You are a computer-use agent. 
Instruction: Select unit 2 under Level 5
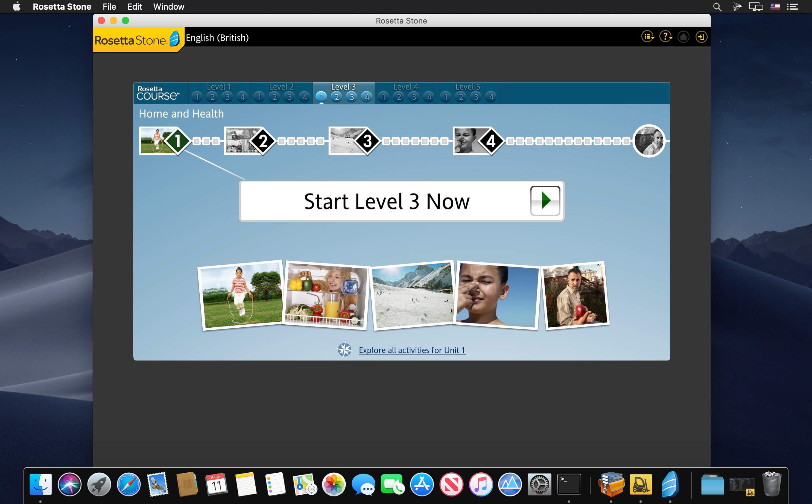coord(461,97)
